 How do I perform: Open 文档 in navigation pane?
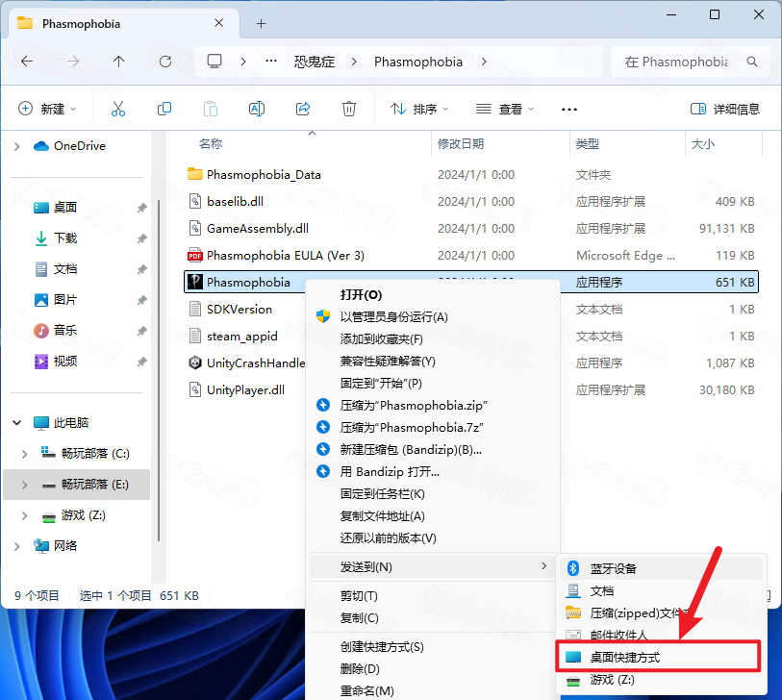click(64, 269)
